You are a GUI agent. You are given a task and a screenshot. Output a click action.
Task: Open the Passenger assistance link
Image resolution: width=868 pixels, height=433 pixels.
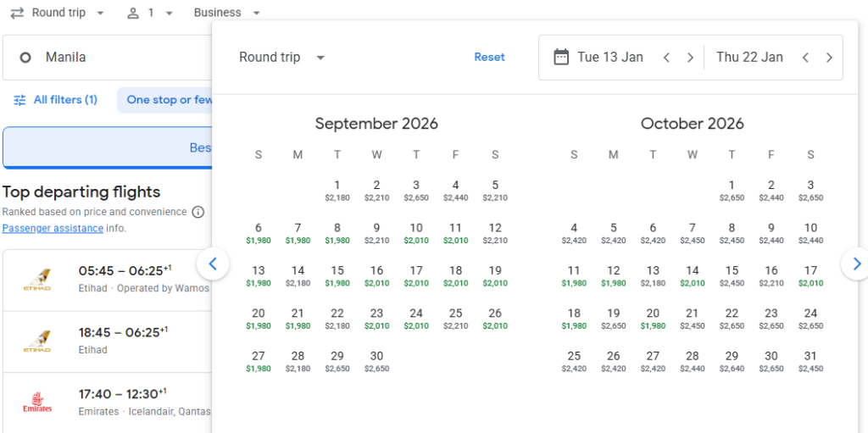(53, 228)
